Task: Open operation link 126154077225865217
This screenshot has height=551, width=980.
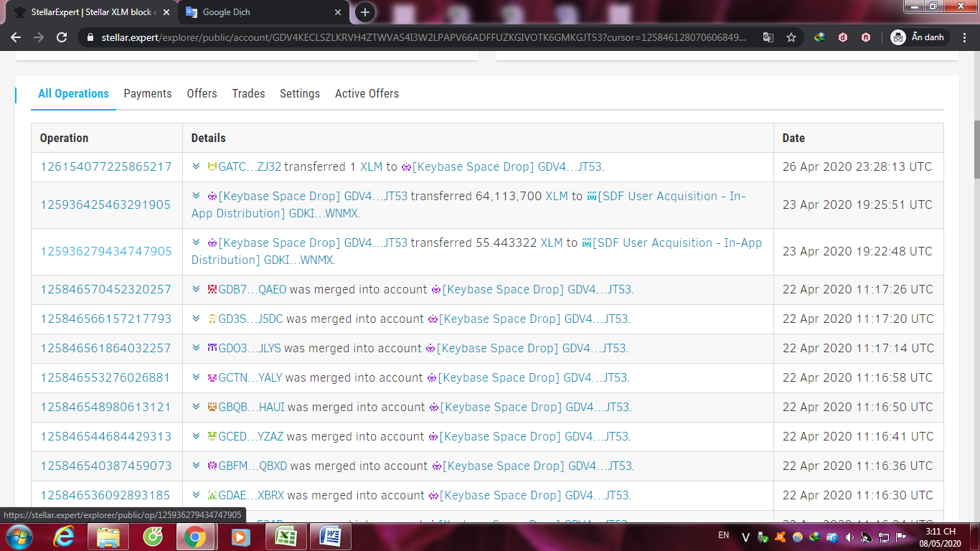Action: [106, 166]
